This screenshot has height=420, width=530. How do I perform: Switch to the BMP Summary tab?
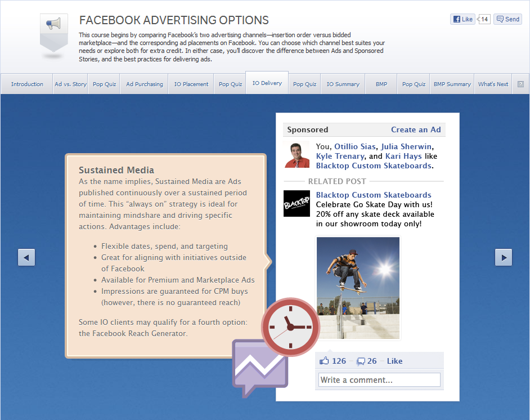[452, 84]
